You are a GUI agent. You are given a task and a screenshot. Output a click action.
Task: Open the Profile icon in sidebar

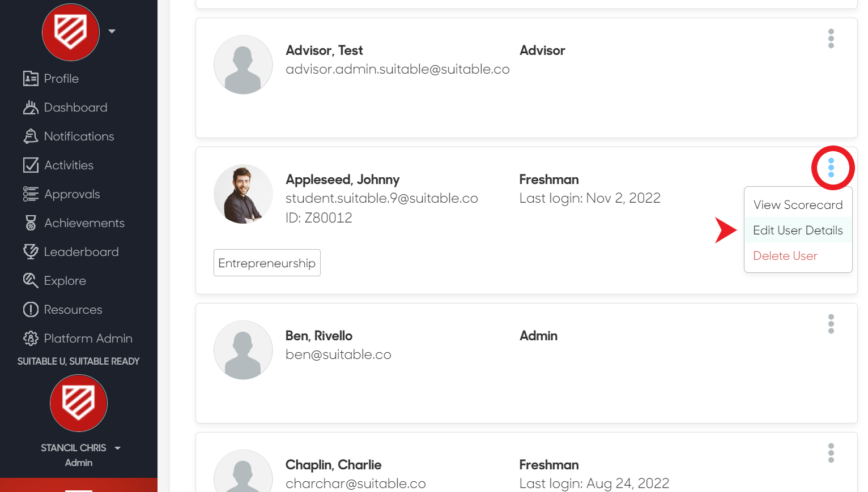pos(31,79)
